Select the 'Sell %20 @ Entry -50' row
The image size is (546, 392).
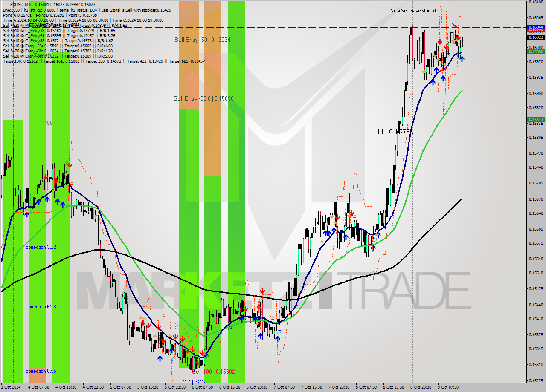tap(58, 51)
